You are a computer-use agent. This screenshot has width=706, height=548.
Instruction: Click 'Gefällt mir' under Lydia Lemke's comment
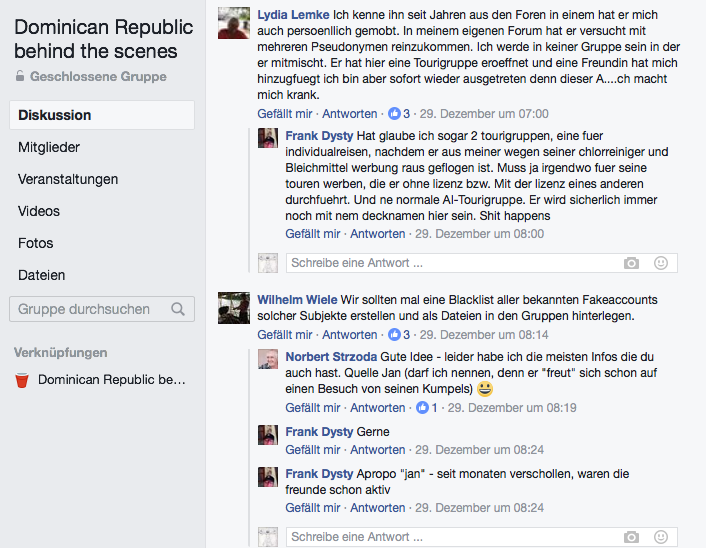pos(285,113)
